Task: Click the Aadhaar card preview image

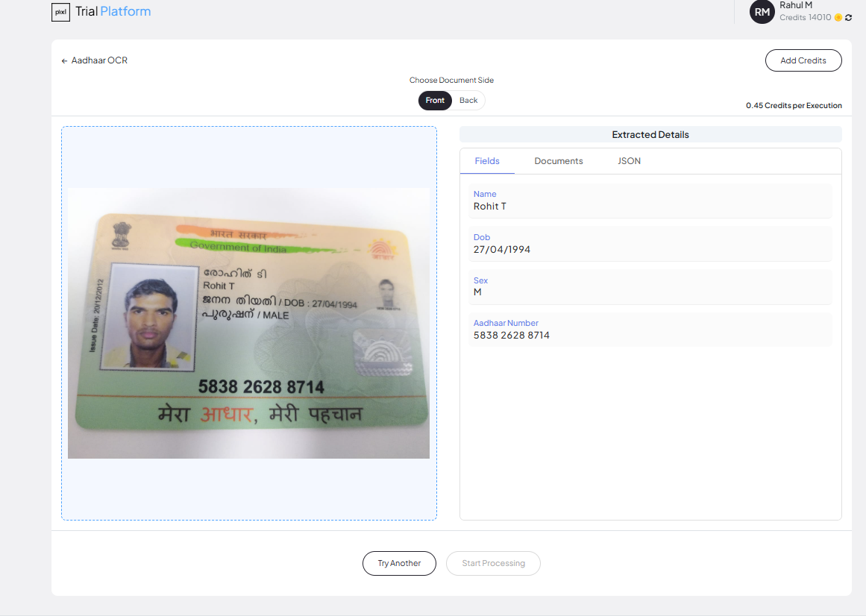Action: coord(249,324)
